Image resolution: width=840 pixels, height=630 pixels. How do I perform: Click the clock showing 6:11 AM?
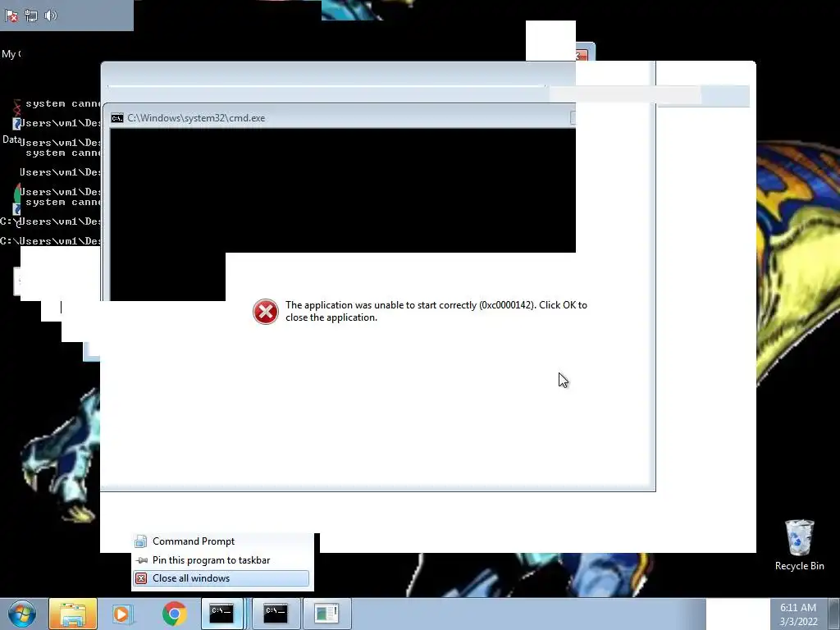coord(797,608)
